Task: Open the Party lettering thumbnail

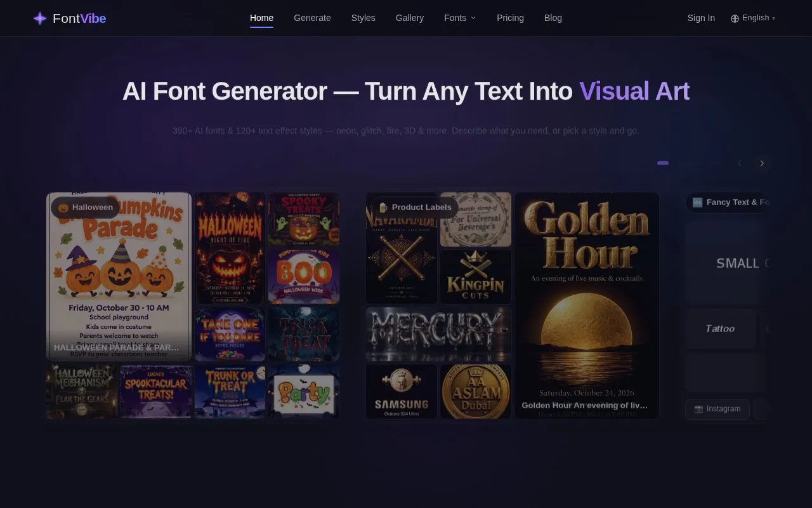Action: (304, 391)
